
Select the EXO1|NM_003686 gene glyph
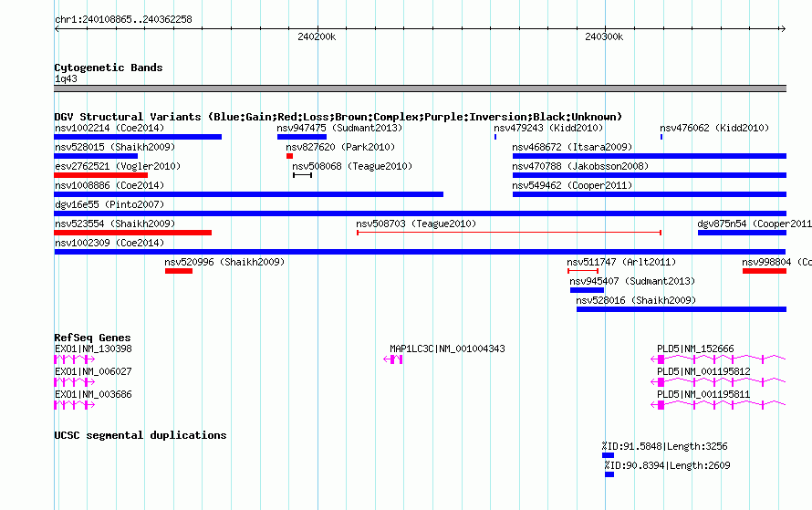pyautogui.click(x=75, y=405)
